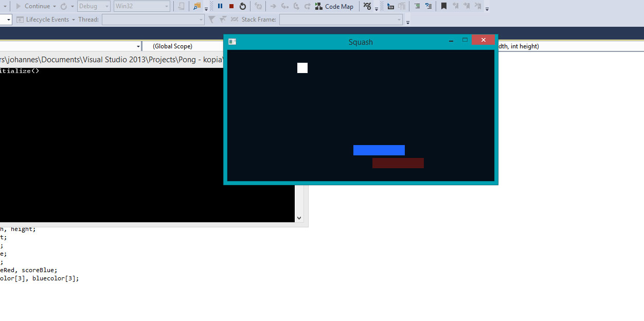Stop debugging with the red square
644x321 pixels.
[x=231, y=6]
